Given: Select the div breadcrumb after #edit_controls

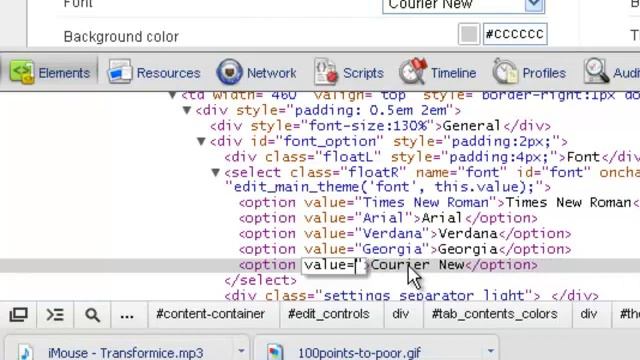Looking at the screenshot, I should (401, 314).
